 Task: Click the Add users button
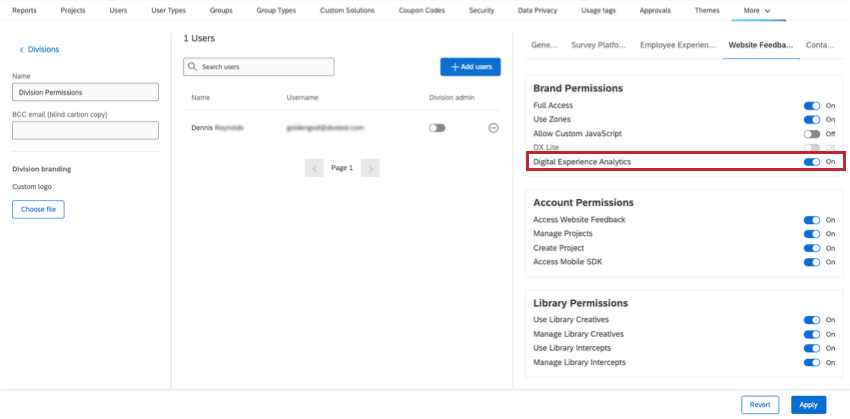pos(470,67)
